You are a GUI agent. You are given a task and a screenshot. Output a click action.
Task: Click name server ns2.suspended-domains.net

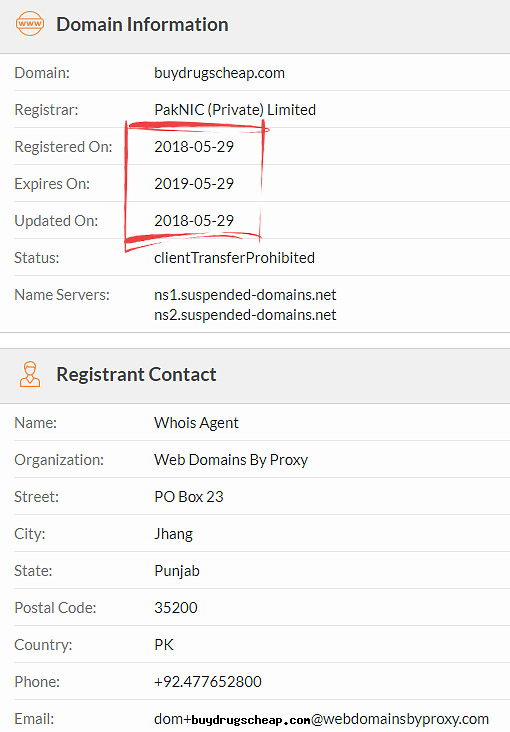pyautogui.click(x=245, y=315)
